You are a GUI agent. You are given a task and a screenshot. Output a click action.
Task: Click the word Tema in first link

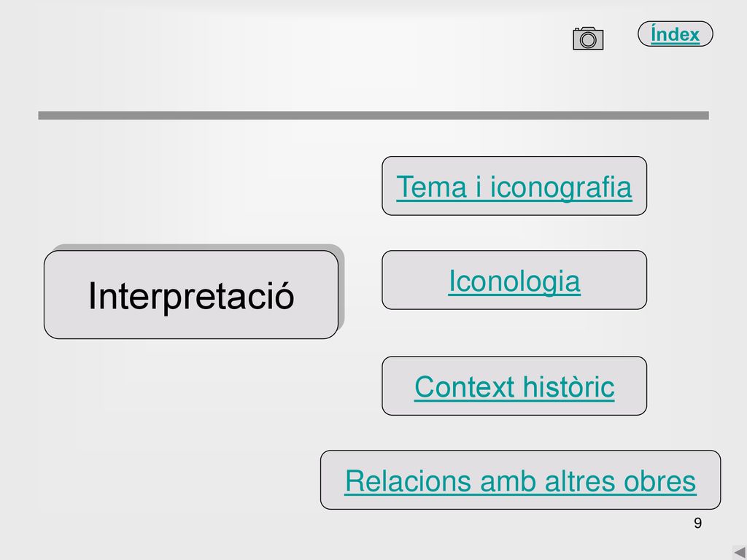click(432, 186)
